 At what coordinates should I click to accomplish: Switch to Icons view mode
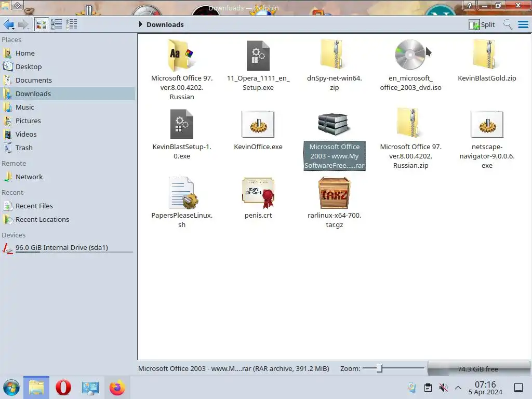click(42, 24)
